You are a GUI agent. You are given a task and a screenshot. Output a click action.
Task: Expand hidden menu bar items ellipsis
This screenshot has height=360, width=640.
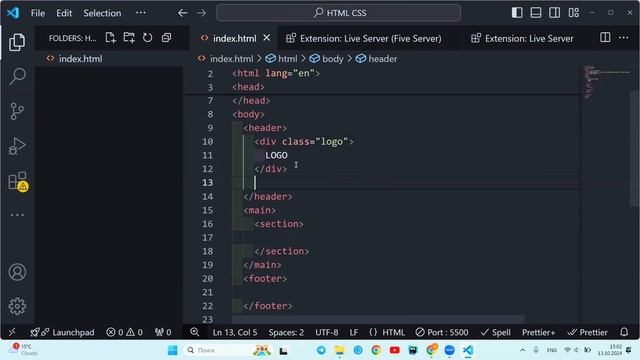coord(141,13)
